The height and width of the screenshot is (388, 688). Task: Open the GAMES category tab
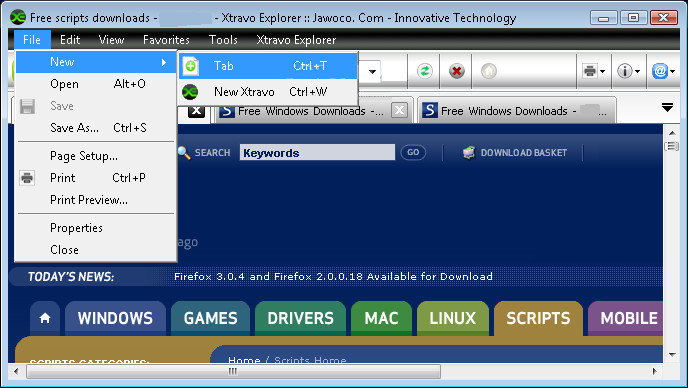point(210,318)
